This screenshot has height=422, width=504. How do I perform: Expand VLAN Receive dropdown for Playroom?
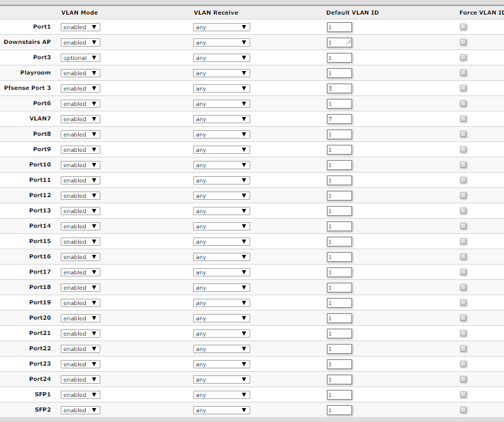[221, 73]
